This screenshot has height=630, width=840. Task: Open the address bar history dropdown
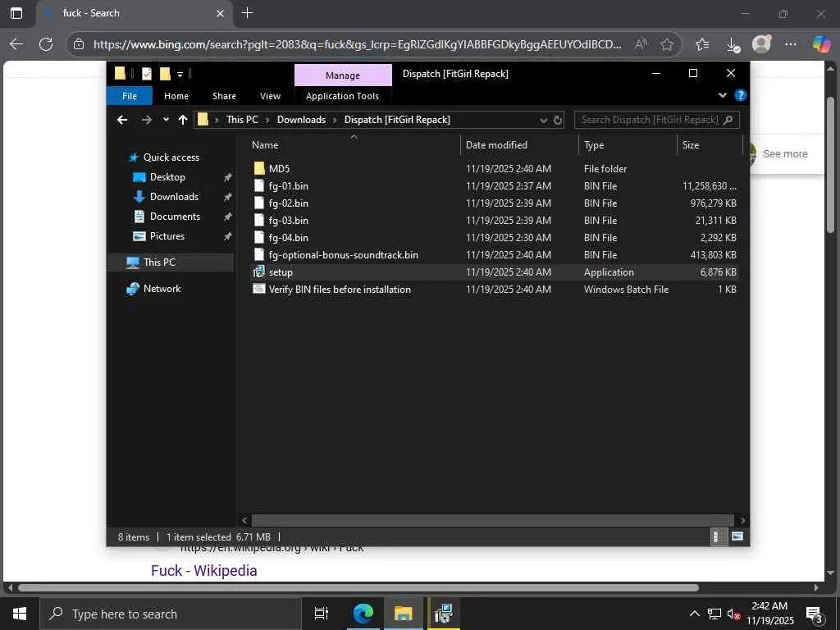point(543,120)
